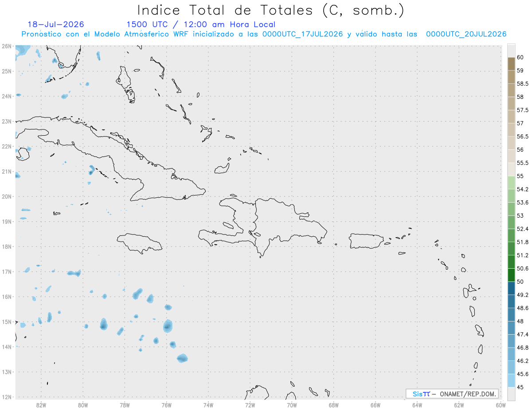Click the colorbar value 52.4
The width and height of the screenshot is (532, 411).
pyautogui.click(x=523, y=229)
